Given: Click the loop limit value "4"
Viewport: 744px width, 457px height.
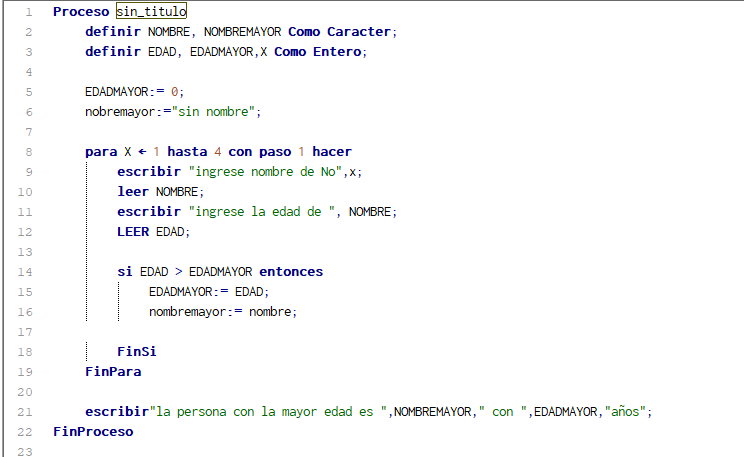Looking at the screenshot, I should tap(218, 151).
